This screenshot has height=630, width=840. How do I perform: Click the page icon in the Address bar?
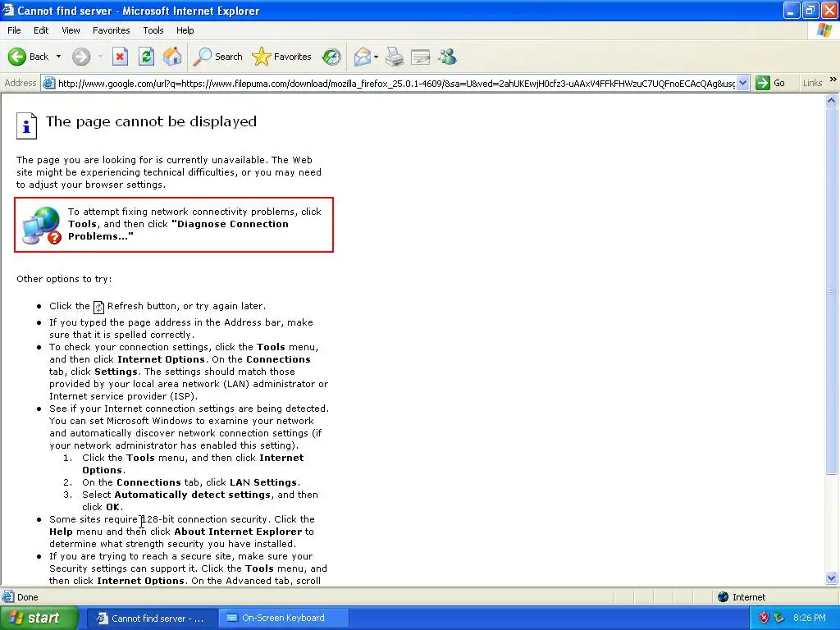click(x=48, y=83)
